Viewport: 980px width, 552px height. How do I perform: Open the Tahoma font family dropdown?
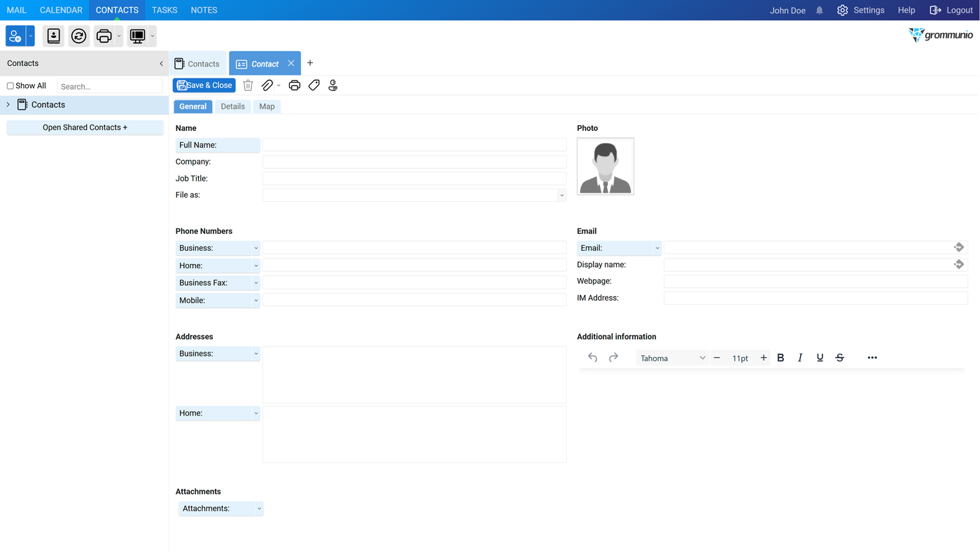[x=673, y=358]
